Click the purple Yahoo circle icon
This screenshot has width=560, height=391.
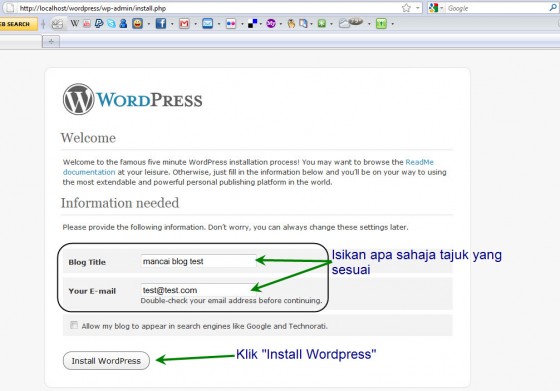(271, 24)
